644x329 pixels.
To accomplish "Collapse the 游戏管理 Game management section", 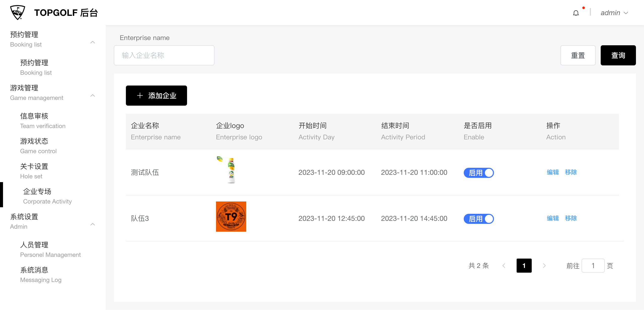I will (x=93, y=96).
